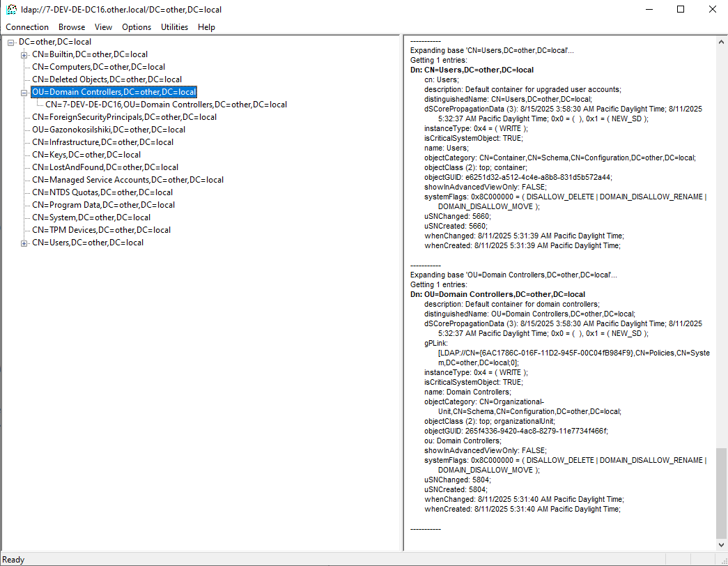Viewport: 728px width, 566px height.
Task: Select CN=Managed Service Accounts entry
Action: click(127, 180)
